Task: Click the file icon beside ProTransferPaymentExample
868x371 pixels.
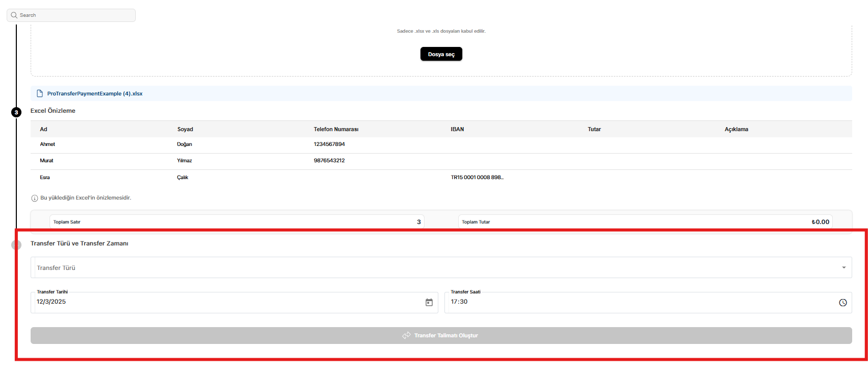Action: click(40, 94)
